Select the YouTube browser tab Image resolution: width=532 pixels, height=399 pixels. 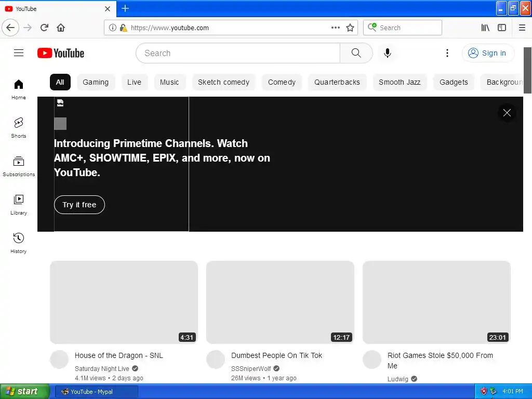pos(58,8)
